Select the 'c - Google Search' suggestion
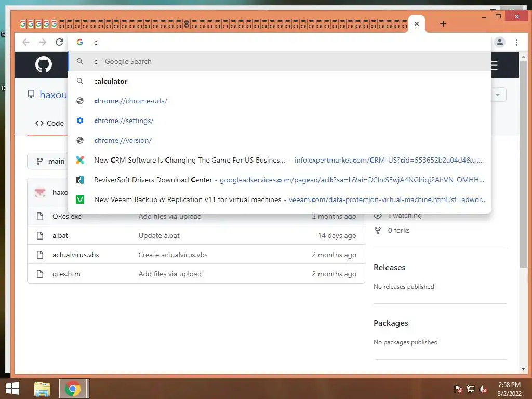 tap(280, 61)
